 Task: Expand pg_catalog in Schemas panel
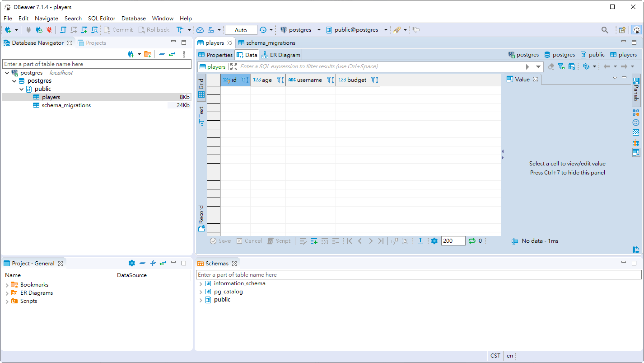(x=201, y=292)
